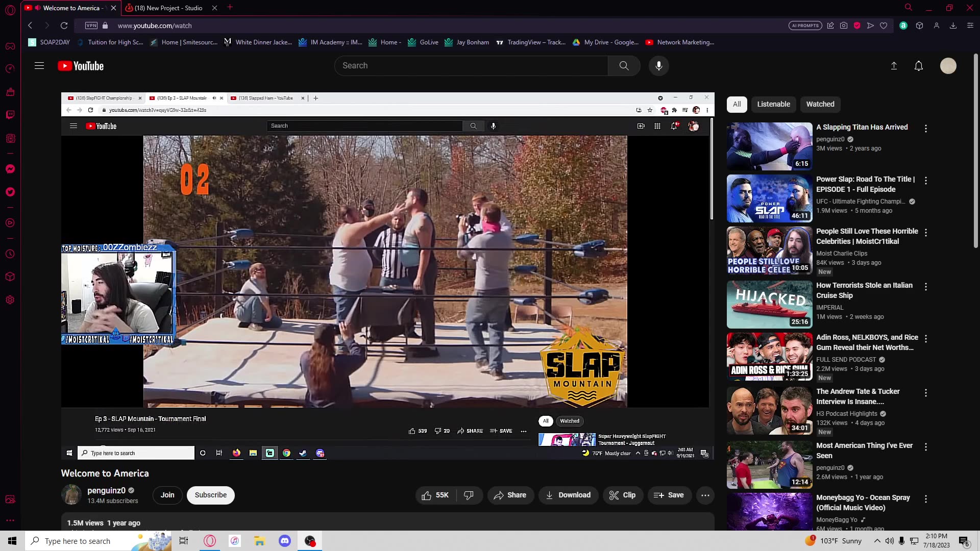Open the YouTube hamburger guide menu
980x551 pixels.
click(x=39, y=66)
